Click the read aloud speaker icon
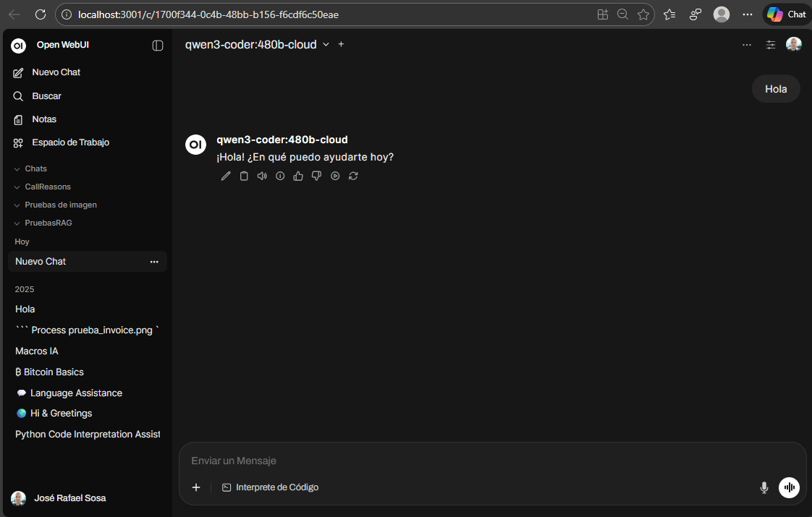This screenshot has height=517, width=812. (x=262, y=176)
